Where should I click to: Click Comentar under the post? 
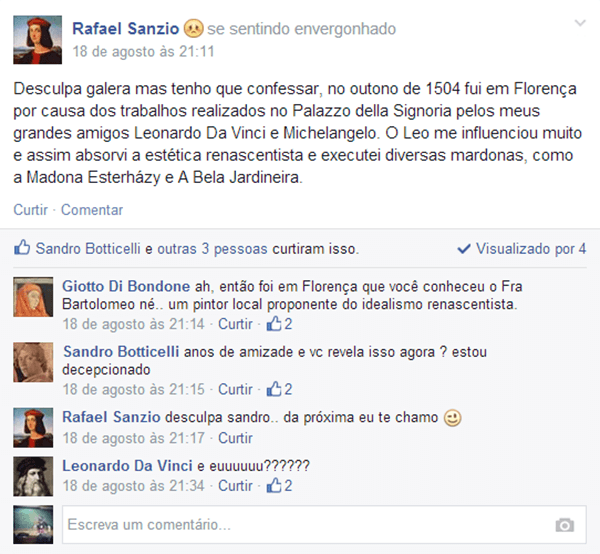[x=92, y=210]
